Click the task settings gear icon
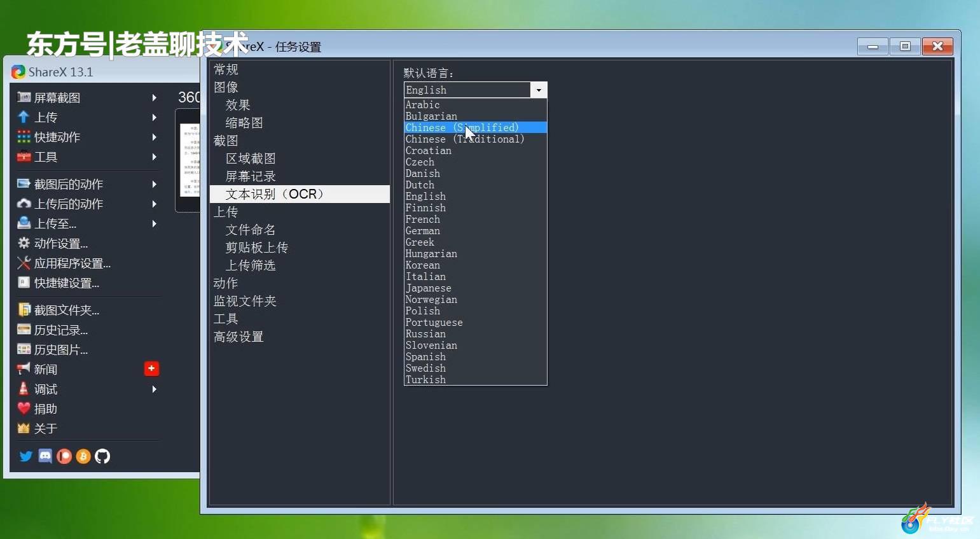Screen dimensions: 980x539 coord(24,243)
